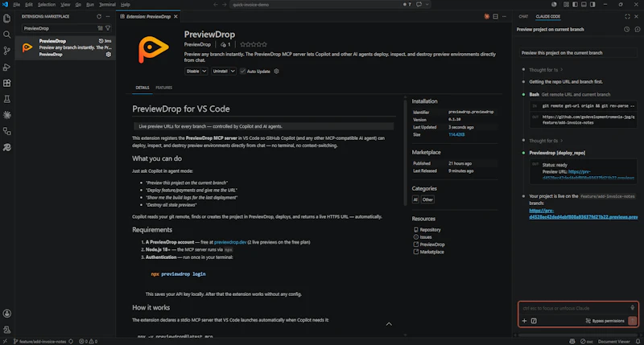This screenshot has width=644, height=345.
Task: Open the Repository resource link
Action: 430,230
